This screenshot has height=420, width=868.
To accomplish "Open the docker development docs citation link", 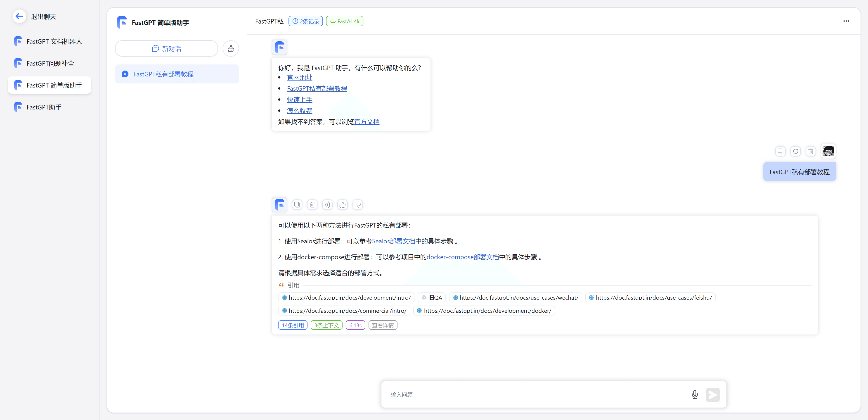I will pos(484,311).
